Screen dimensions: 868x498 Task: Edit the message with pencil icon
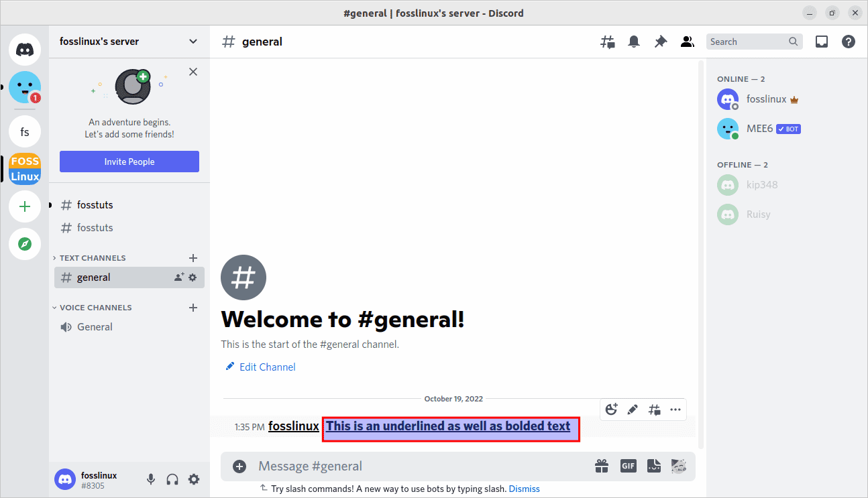[x=633, y=410]
